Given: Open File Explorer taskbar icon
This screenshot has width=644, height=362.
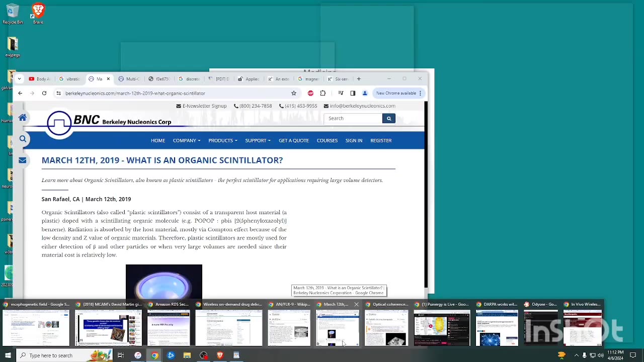Looking at the screenshot, I should (187, 355).
